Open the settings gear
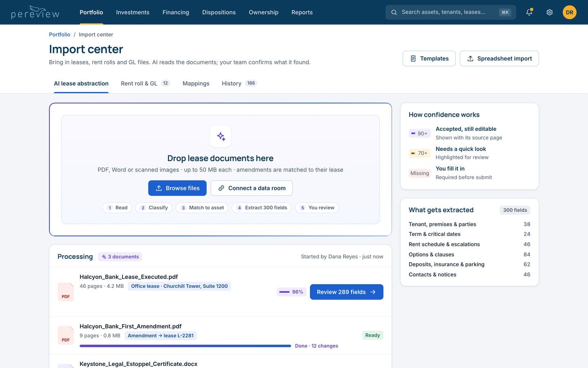Image resolution: width=588 pixels, height=368 pixels. pos(550,12)
